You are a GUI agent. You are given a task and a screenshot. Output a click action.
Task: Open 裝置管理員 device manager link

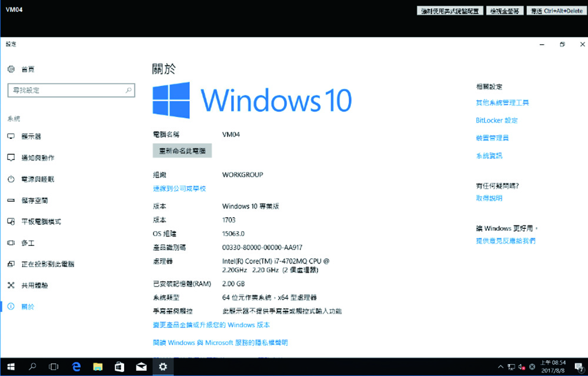(492, 138)
